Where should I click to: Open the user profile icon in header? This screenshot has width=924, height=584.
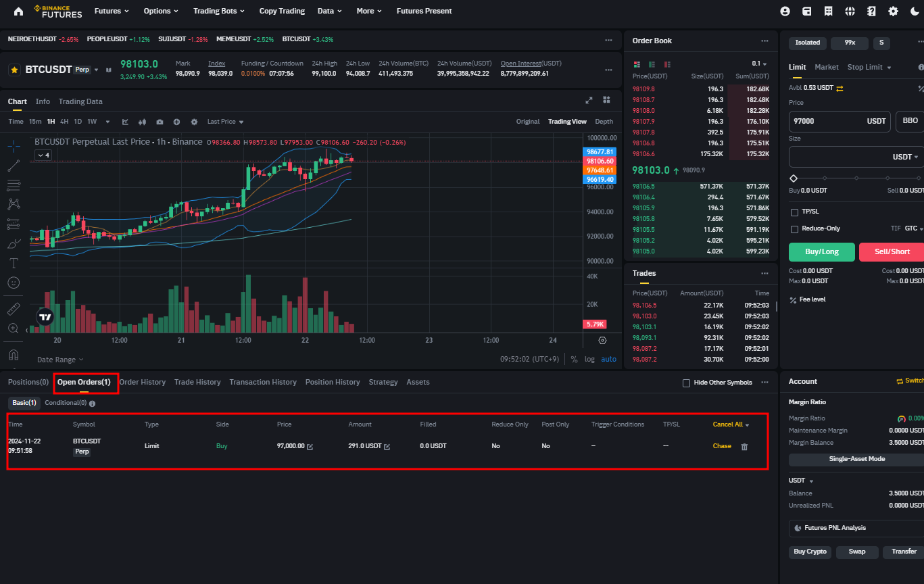(x=785, y=11)
